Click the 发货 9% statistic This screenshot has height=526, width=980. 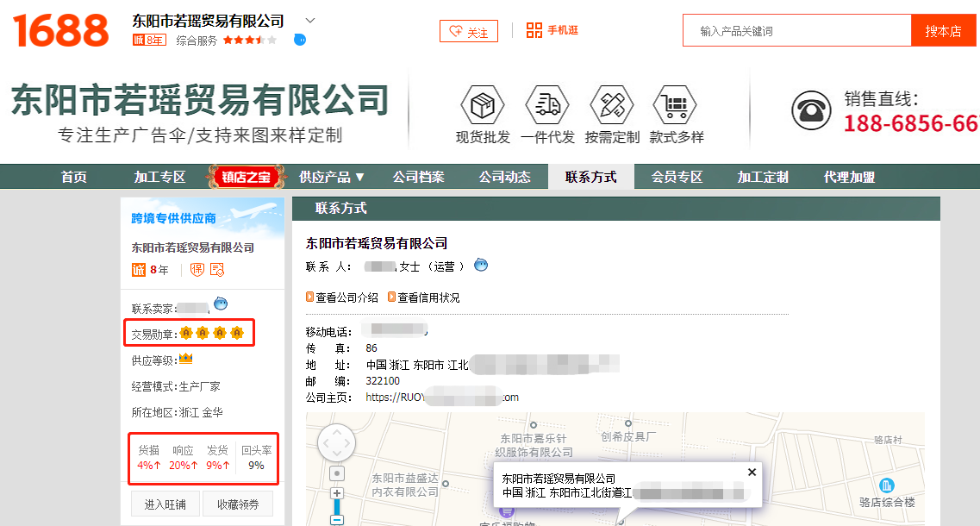(x=217, y=458)
